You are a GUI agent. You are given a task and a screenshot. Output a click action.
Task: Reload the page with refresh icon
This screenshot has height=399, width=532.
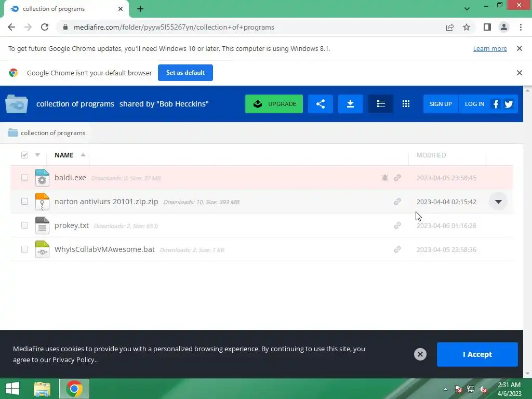(45, 27)
